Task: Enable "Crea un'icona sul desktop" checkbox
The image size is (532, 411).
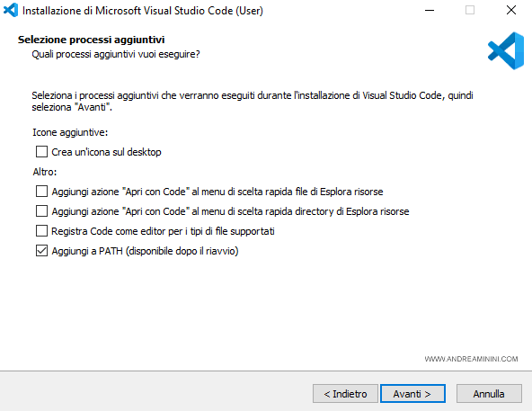Action: (x=41, y=151)
